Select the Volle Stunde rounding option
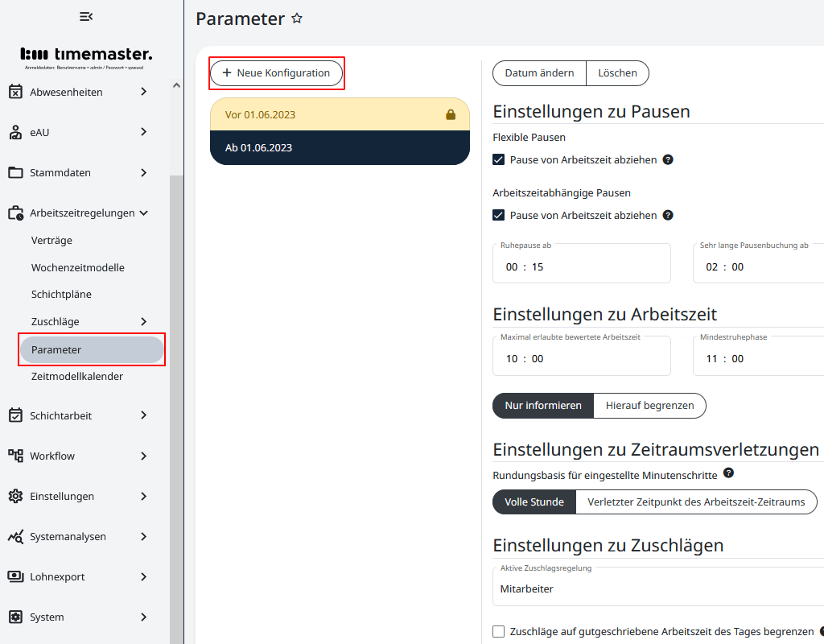Viewport: 824px width, 644px height. (534, 502)
